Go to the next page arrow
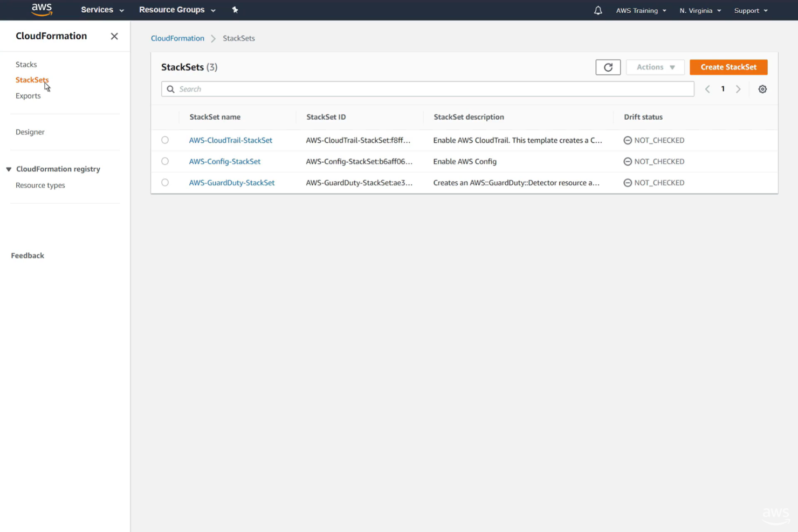Image resolution: width=798 pixels, height=532 pixels. coord(738,89)
